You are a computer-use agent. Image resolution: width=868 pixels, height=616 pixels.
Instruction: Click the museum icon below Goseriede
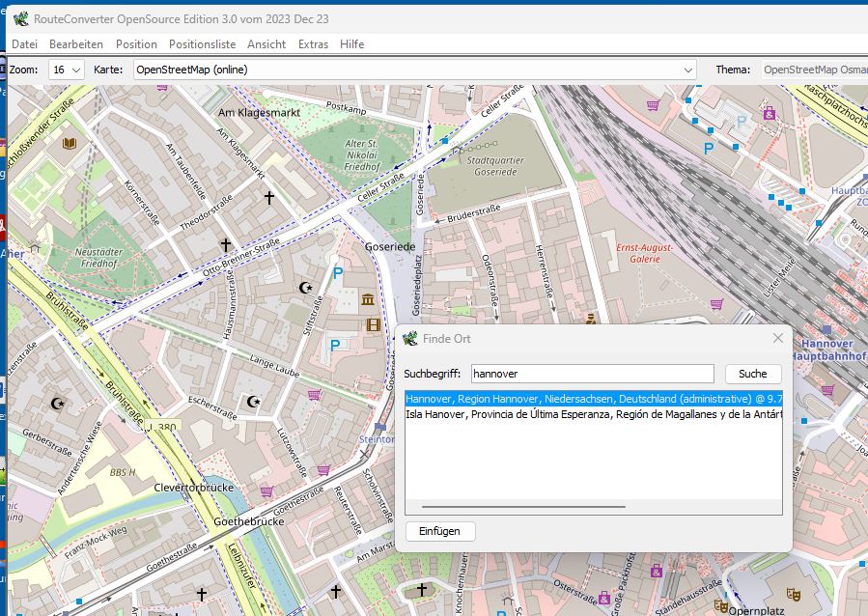(x=368, y=300)
